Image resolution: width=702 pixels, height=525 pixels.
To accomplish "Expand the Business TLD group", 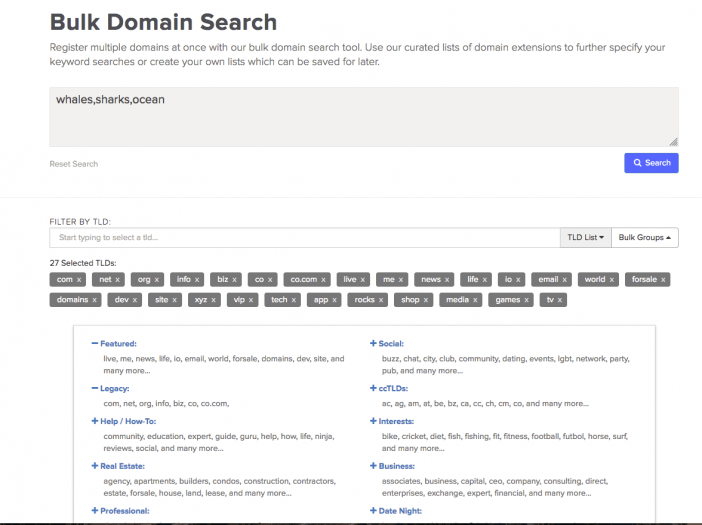I will click(x=392, y=466).
